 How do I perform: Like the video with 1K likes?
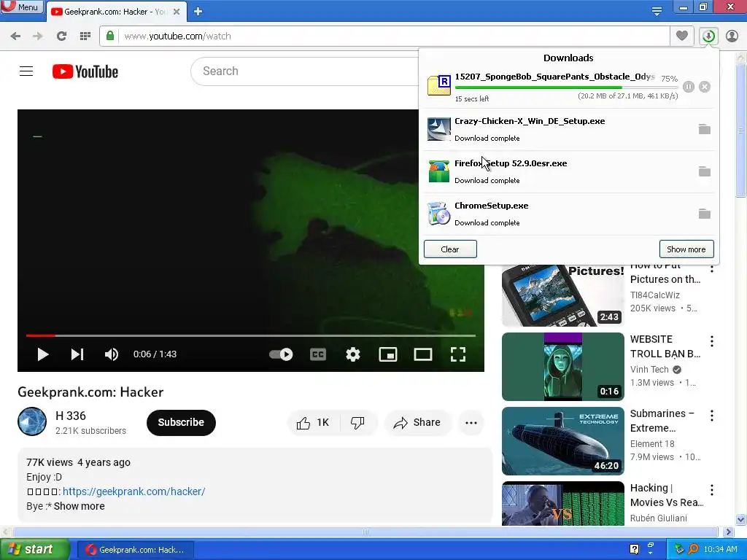pos(314,422)
